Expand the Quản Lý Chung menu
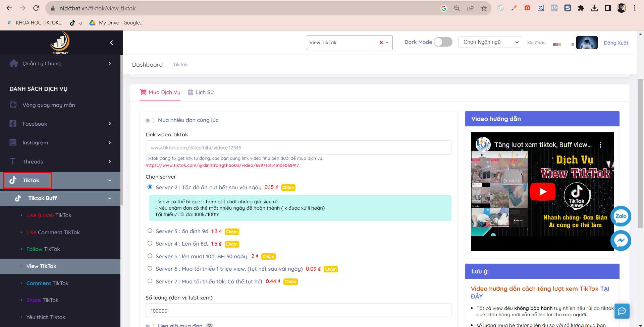644x327 pixels. point(60,63)
